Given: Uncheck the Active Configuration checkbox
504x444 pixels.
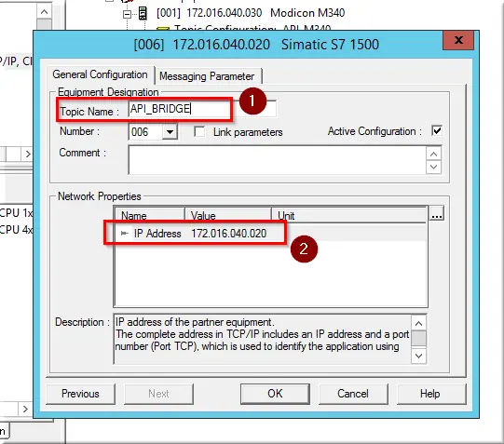Looking at the screenshot, I should 437,130.
